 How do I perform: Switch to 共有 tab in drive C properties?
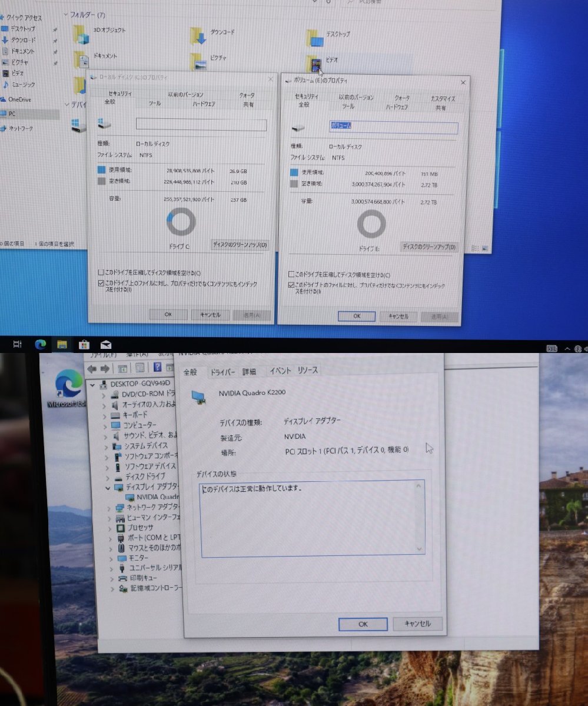[x=248, y=104]
